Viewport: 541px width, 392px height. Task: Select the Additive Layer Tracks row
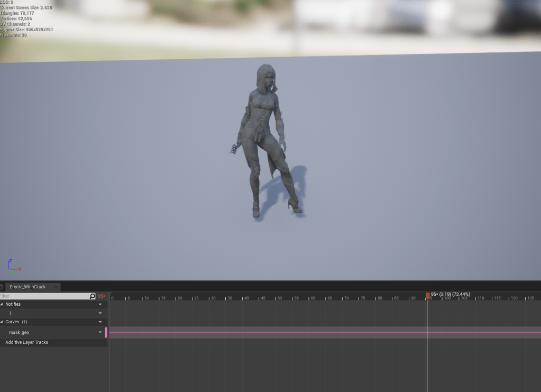point(26,342)
